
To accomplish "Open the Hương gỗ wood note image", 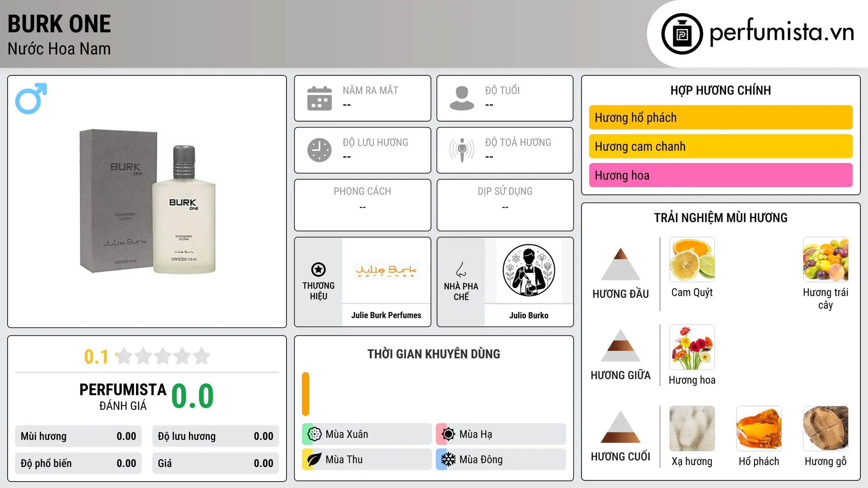I will point(826,429).
